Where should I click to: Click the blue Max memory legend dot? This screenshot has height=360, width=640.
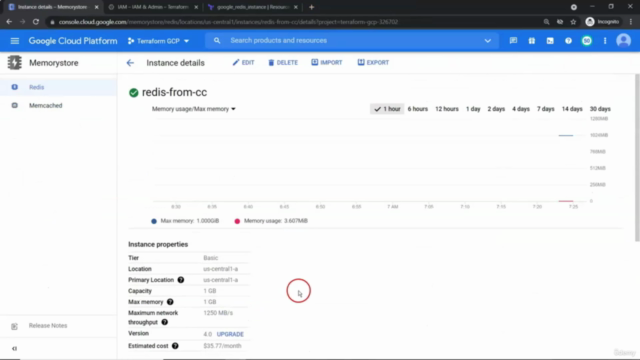153,221
